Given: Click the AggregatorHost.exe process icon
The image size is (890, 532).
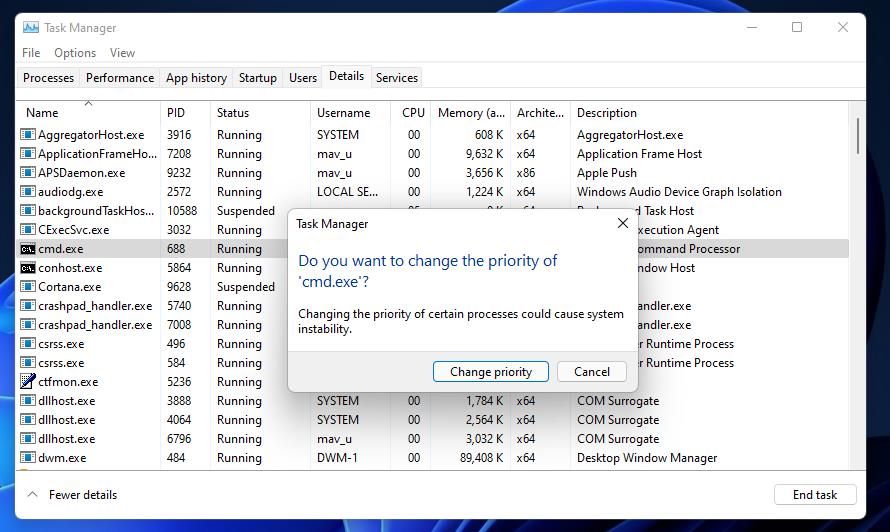Looking at the screenshot, I should tap(28, 135).
